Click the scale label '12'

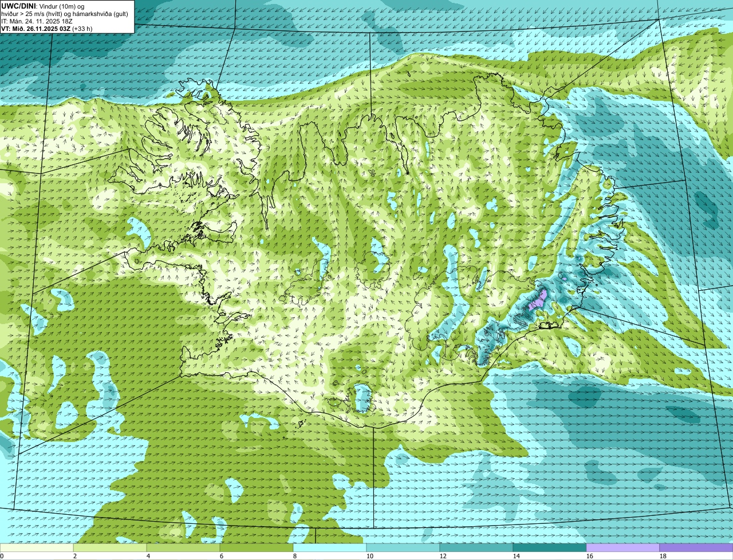(443, 556)
